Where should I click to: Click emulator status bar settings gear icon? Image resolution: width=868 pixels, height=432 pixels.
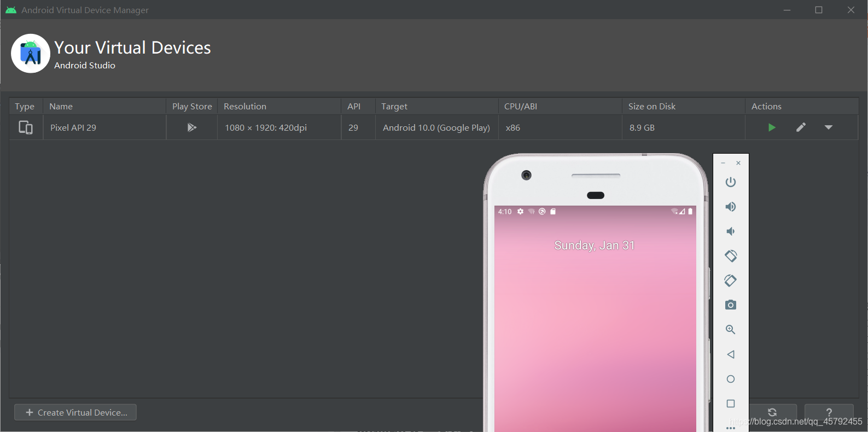coord(520,212)
